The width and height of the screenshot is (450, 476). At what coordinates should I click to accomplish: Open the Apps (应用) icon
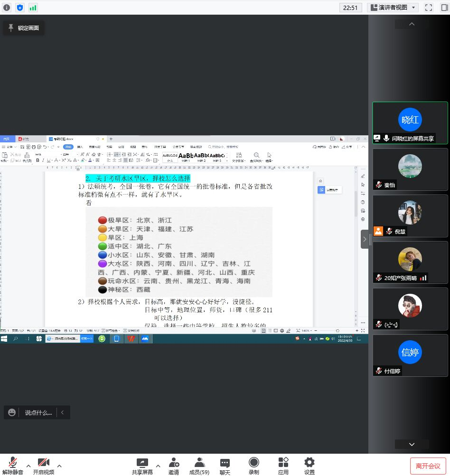point(283,466)
